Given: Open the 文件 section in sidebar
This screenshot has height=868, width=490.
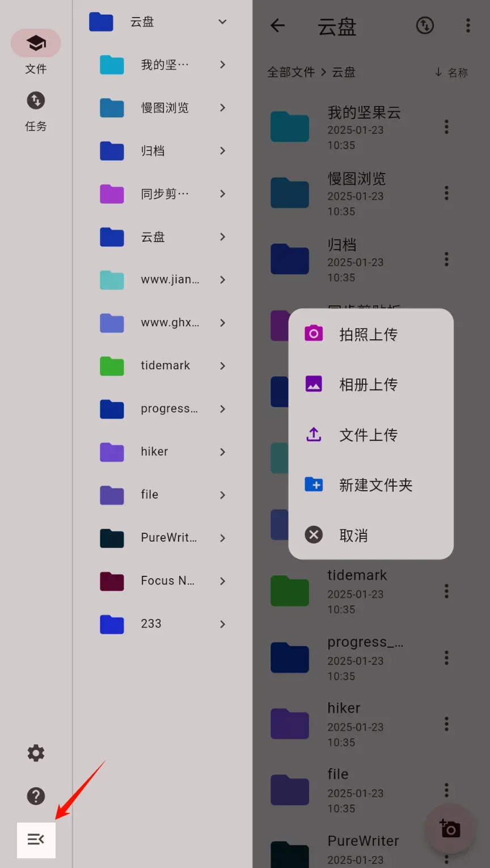Looking at the screenshot, I should click(36, 52).
